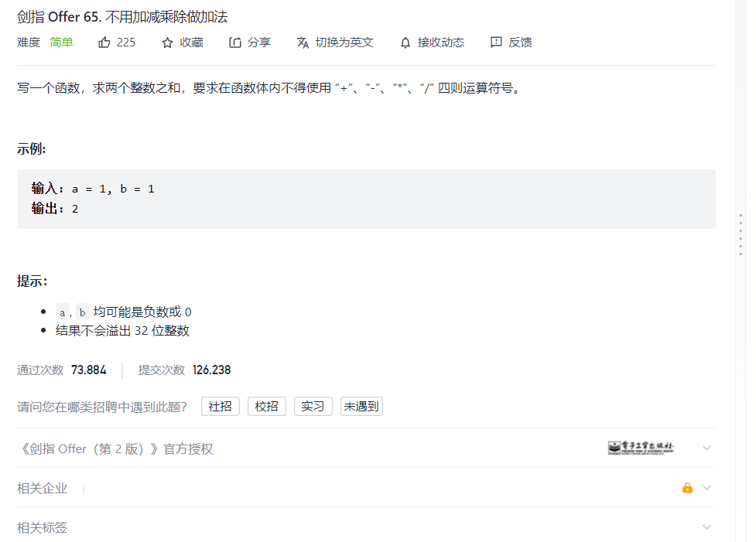Click the 提示 heading
The width and height of the screenshot is (756, 542).
click(x=32, y=281)
